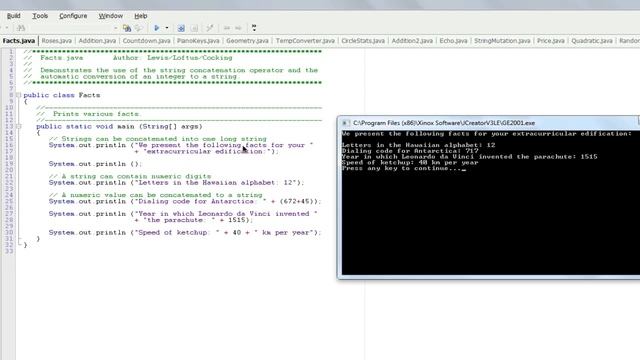
Task: Click the grayed forward navigation arrow
Action: tap(239, 28)
